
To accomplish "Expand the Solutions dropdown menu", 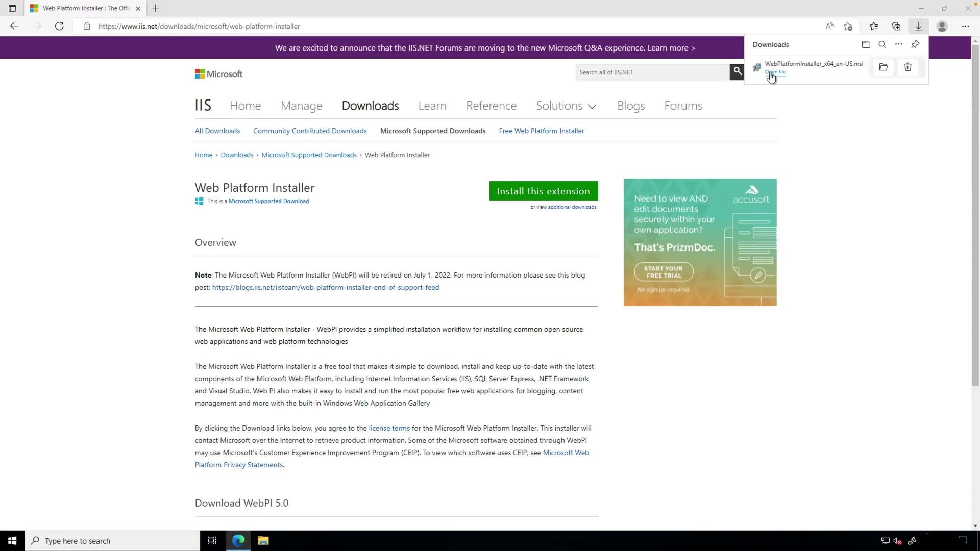I will pyautogui.click(x=566, y=106).
